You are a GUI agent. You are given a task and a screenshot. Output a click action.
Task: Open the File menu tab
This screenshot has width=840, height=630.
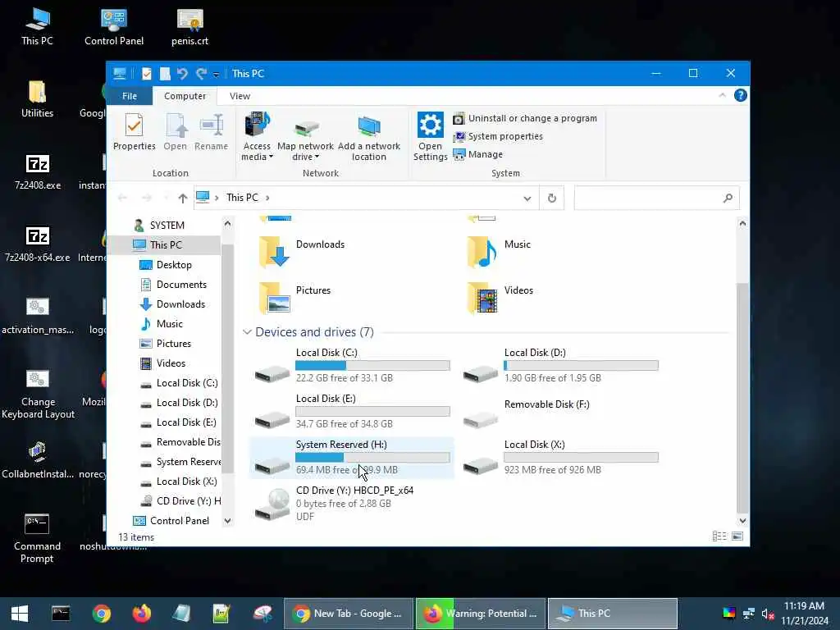coord(129,96)
